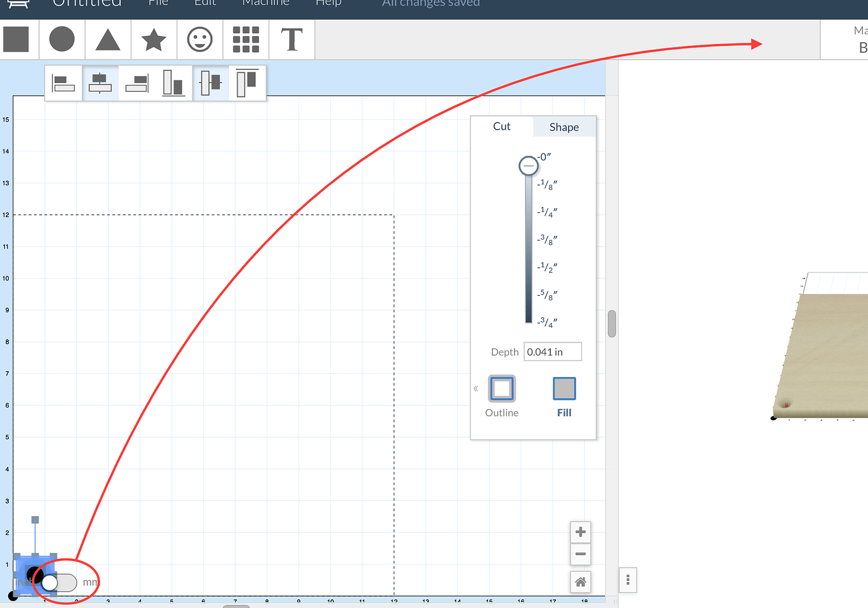The image size is (868, 608).
Task: Click the home view button
Action: 580,582
